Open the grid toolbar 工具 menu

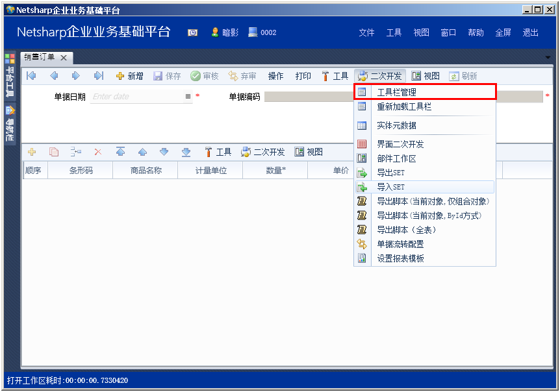(218, 152)
